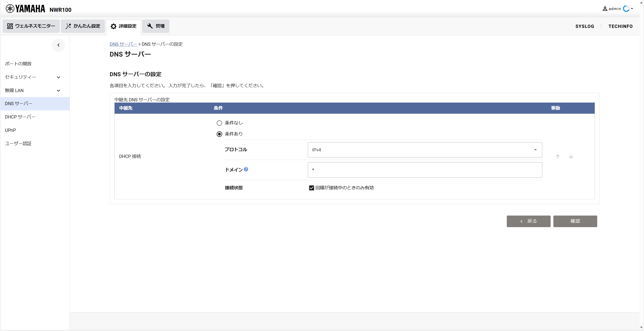Select the 条件あり radio button
Viewport: 644px width, 331px height.
(x=219, y=134)
